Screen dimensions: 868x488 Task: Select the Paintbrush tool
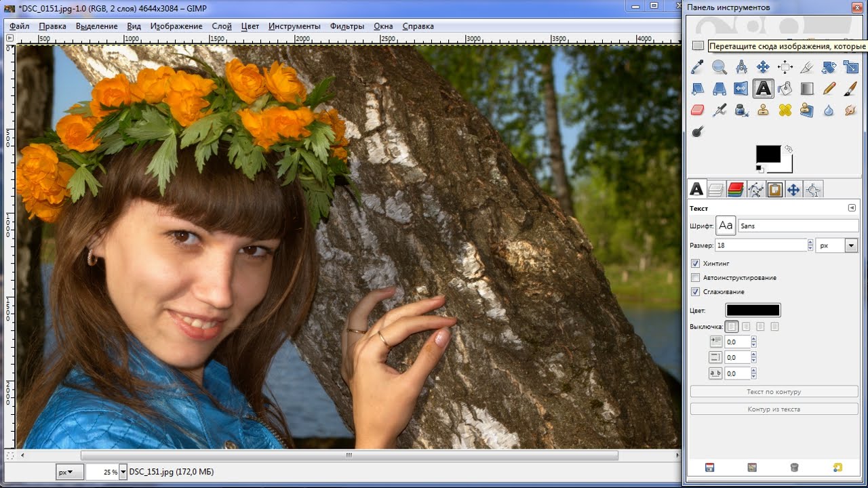click(850, 88)
